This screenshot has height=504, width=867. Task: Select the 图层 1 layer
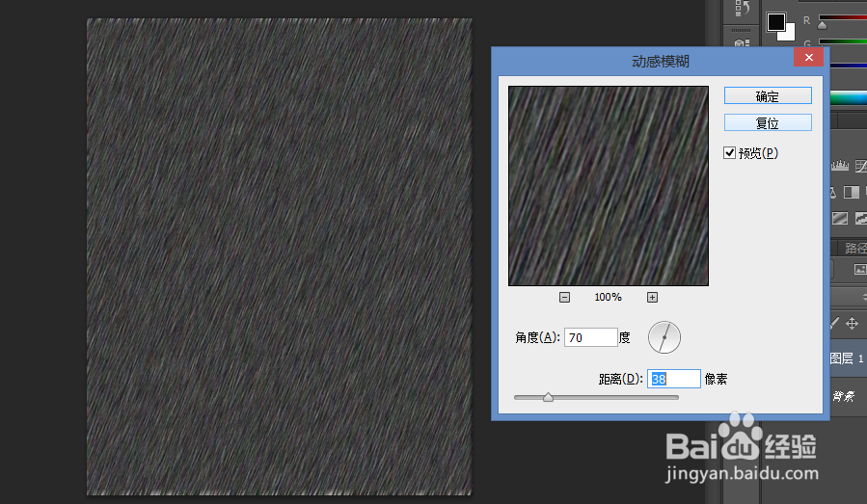tap(849, 358)
